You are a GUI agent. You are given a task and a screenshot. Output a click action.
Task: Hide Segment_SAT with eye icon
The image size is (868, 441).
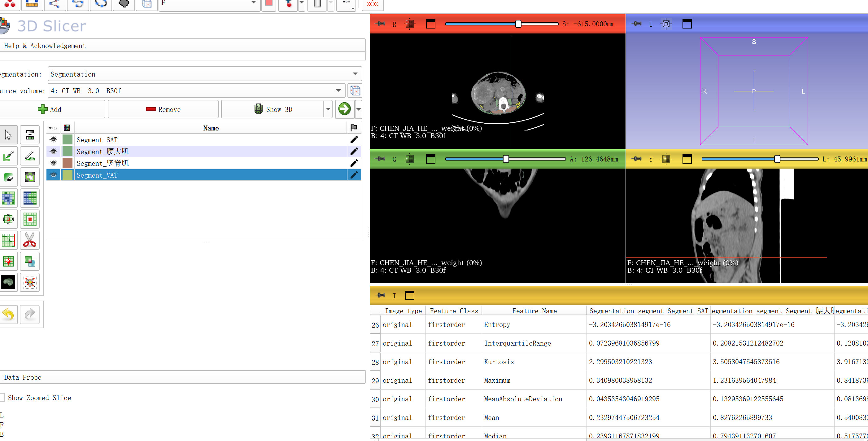click(53, 139)
